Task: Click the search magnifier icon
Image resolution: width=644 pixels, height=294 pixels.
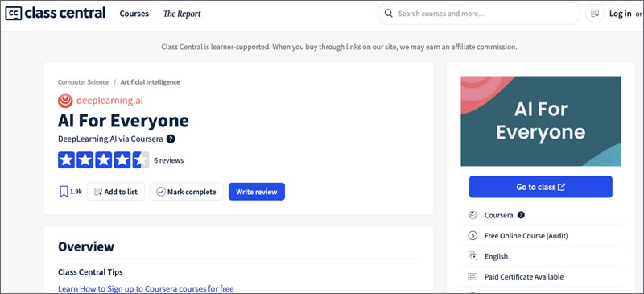Action: pos(388,14)
